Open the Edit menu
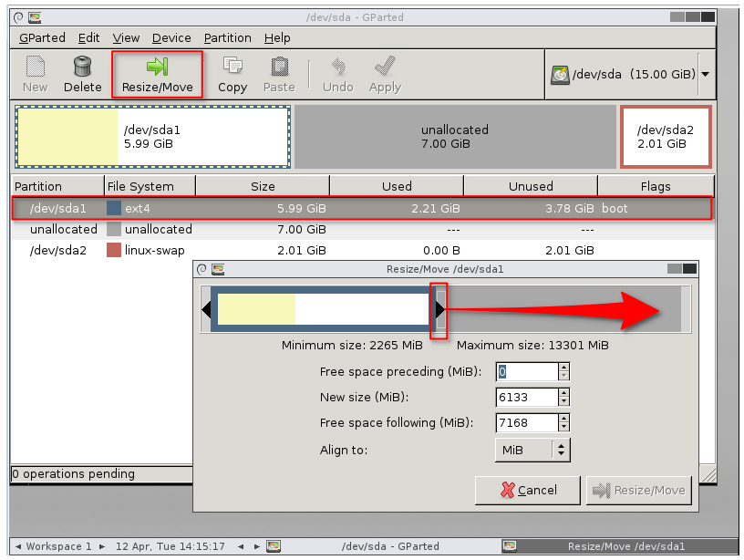This screenshot has height=560, width=744. (x=88, y=38)
